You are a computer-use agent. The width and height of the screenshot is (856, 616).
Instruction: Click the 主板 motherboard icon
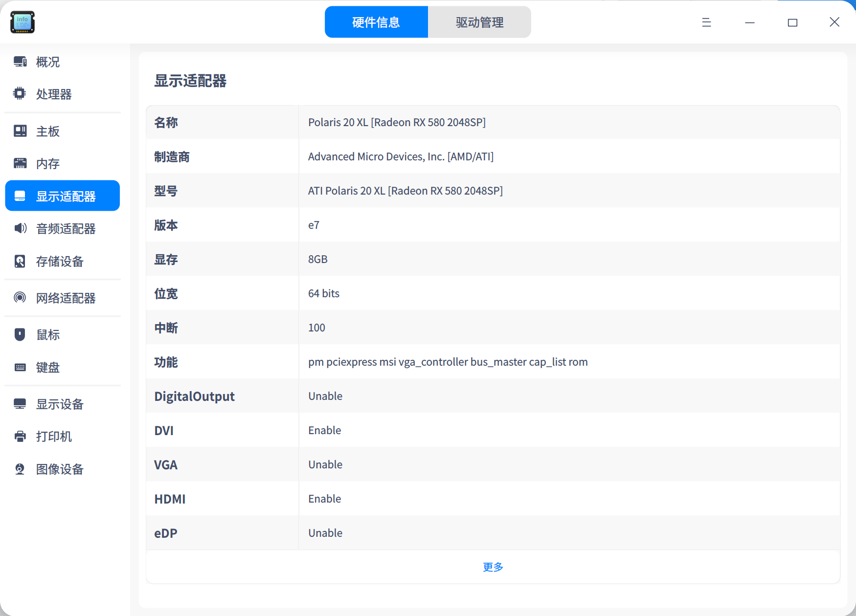20,131
